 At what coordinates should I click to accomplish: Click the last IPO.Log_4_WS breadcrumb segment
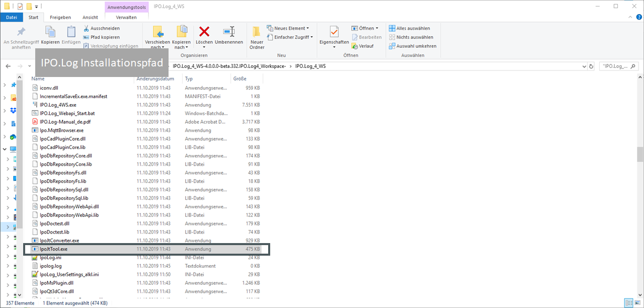tap(310, 66)
